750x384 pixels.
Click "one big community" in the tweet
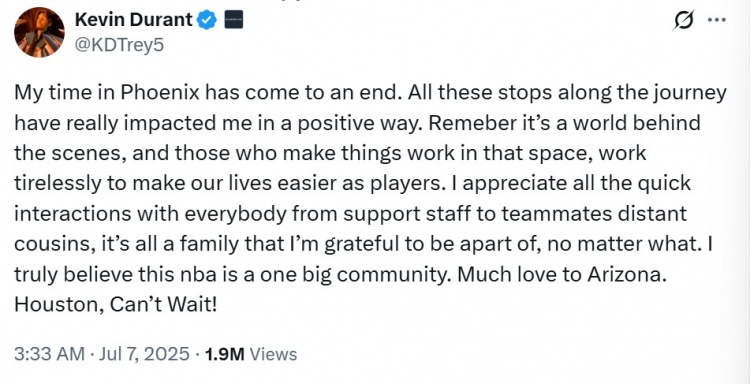pos(354,275)
